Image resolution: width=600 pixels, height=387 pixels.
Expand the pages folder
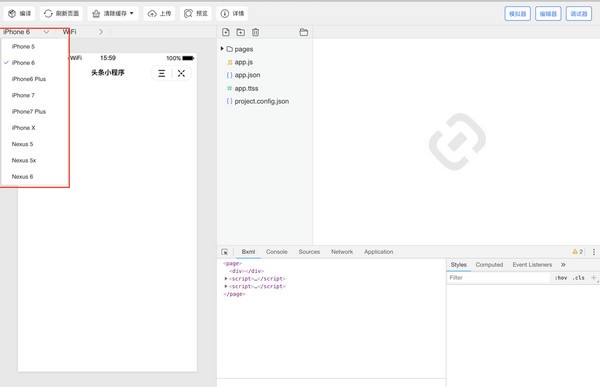point(222,49)
